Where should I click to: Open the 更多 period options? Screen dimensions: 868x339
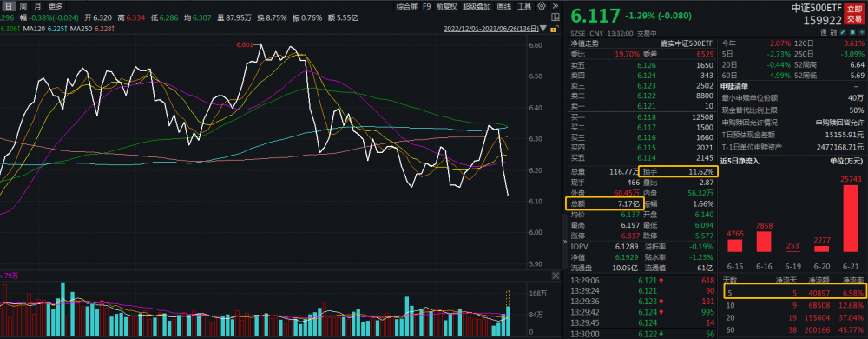pos(56,7)
